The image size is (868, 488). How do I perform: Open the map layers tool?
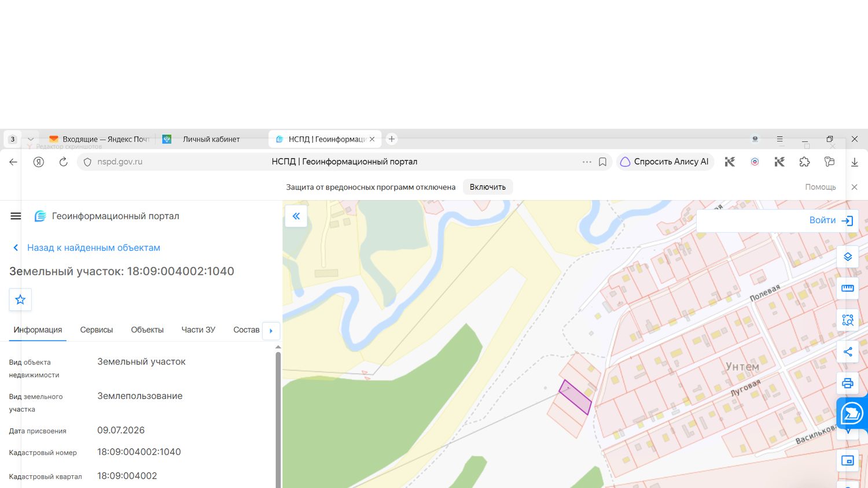point(848,257)
